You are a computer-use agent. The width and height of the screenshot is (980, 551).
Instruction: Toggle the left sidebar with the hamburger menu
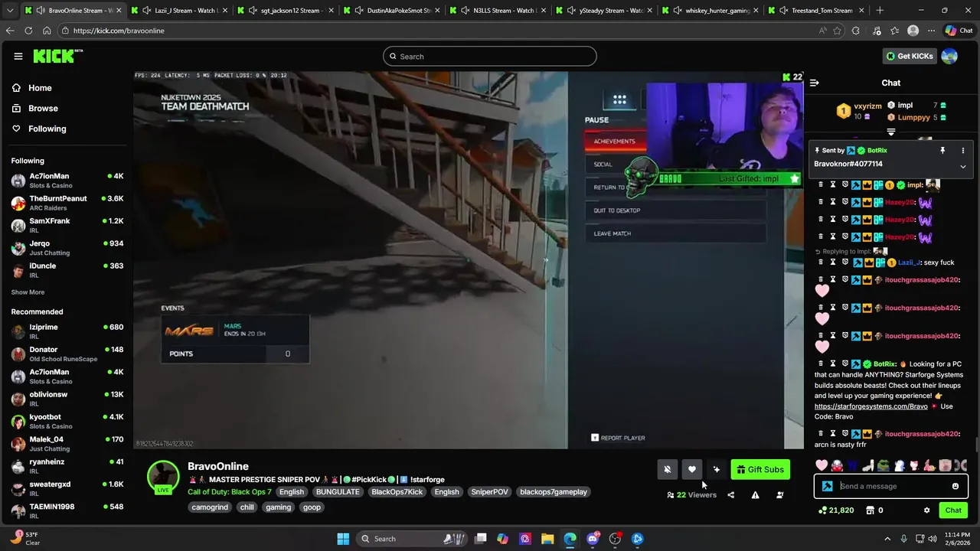pyautogui.click(x=18, y=56)
